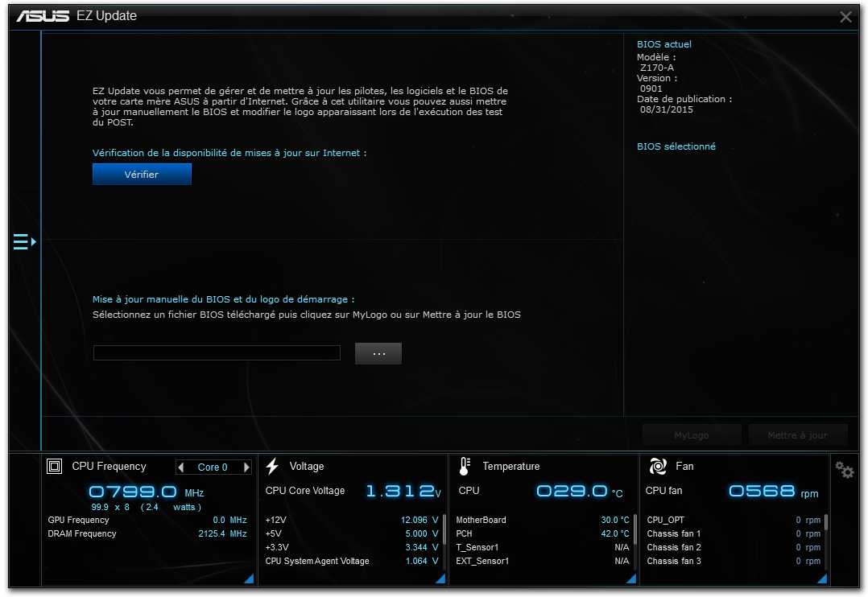The height and width of the screenshot is (597, 868).
Task: Click the MyLogo button
Action: coord(692,435)
